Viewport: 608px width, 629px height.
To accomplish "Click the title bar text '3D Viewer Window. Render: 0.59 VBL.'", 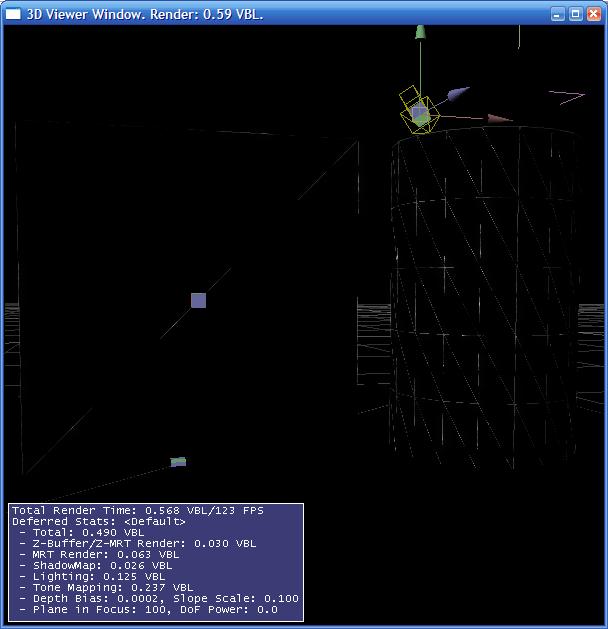I will (145, 14).
